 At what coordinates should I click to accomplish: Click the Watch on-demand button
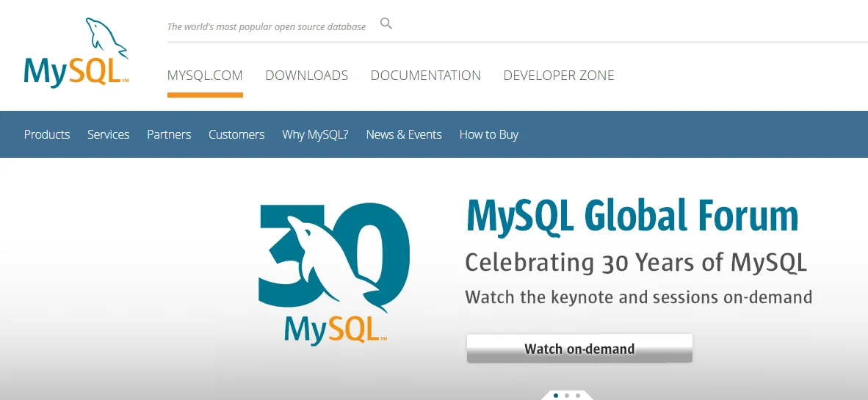click(x=579, y=349)
